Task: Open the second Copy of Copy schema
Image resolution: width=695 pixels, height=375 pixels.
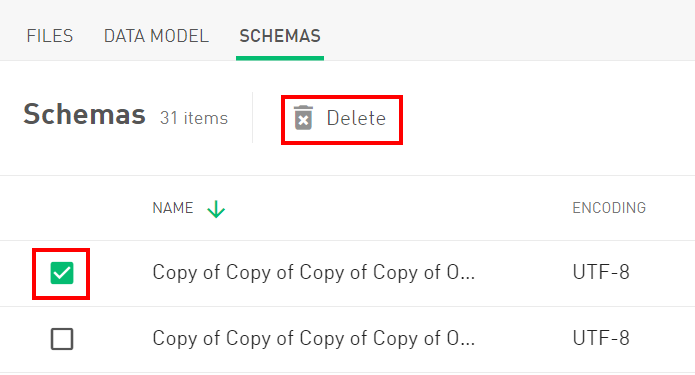Action: coord(313,339)
